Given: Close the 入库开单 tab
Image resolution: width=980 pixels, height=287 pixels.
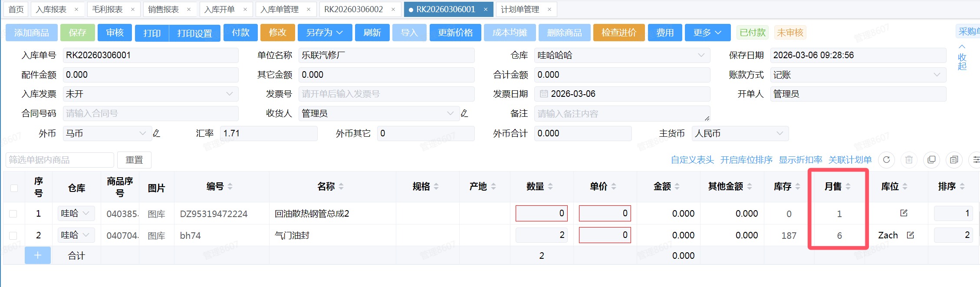Looking at the screenshot, I should pyautogui.click(x=245, y=9).
